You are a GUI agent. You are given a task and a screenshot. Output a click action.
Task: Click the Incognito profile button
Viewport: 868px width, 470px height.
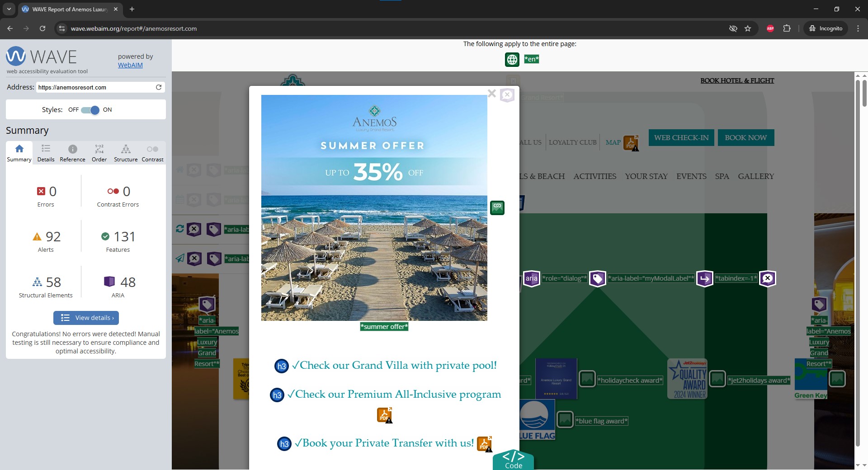[826, 28]
